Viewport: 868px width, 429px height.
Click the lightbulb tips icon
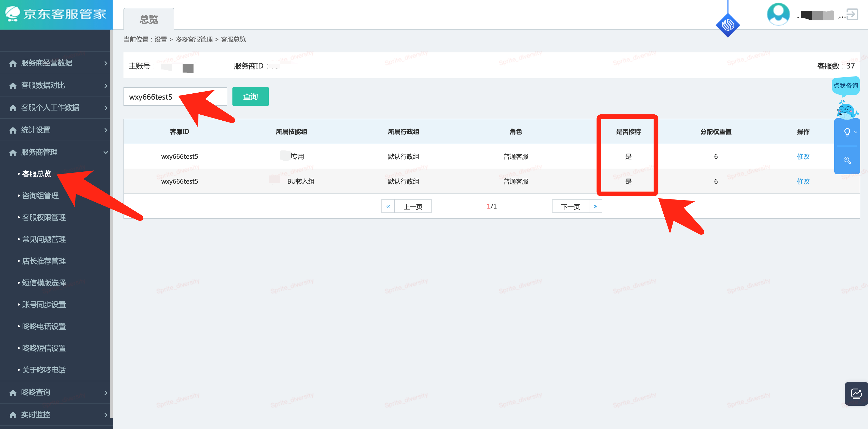(846, 132)
